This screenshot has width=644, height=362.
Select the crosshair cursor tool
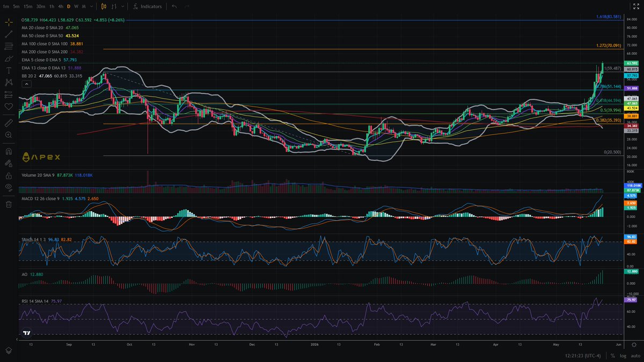pos(8,21)
